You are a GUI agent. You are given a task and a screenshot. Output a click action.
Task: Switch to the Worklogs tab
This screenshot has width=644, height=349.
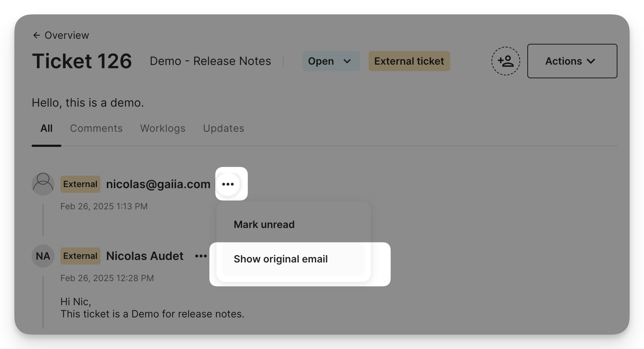tap(163, 128)
